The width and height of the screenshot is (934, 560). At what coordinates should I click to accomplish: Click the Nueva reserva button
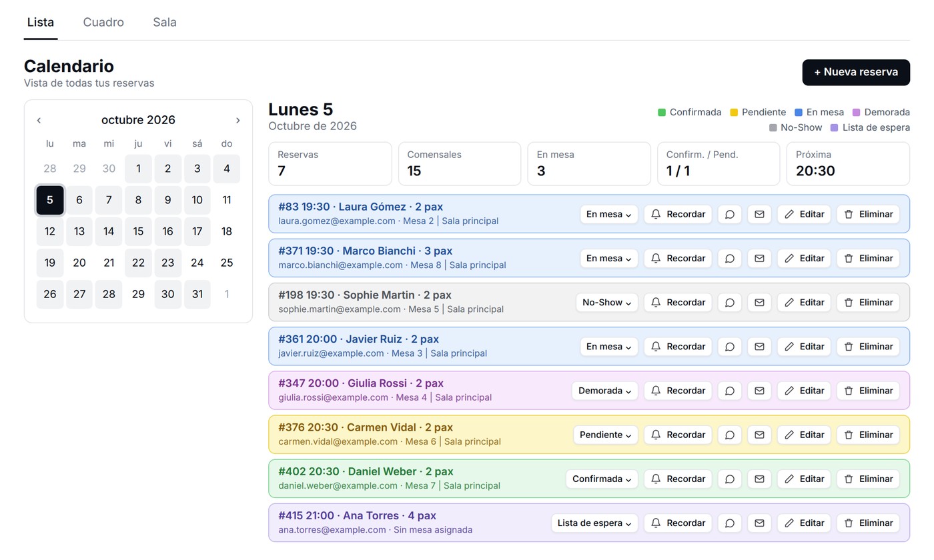pyautogui.click(x=856, y=72)
